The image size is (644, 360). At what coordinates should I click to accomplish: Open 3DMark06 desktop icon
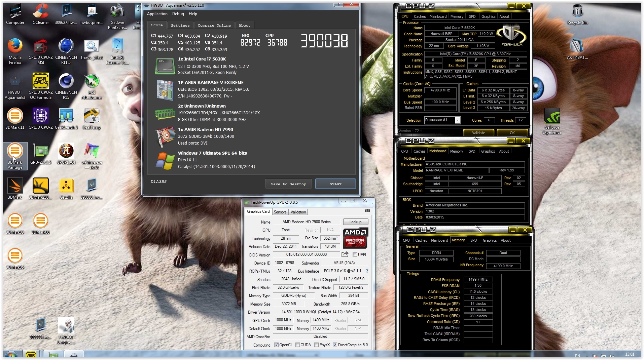pyautogui.click(x=40, y=224)
